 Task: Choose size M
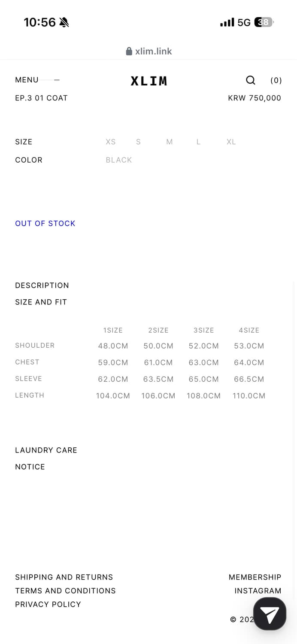pyautogui.click(x=170, y=142)
